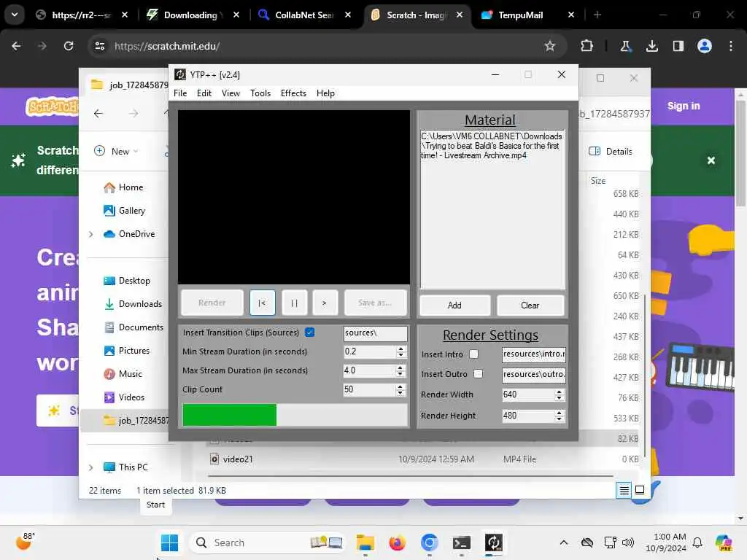Click the black video preview area

pyautogui.click(x=293, y=197)
